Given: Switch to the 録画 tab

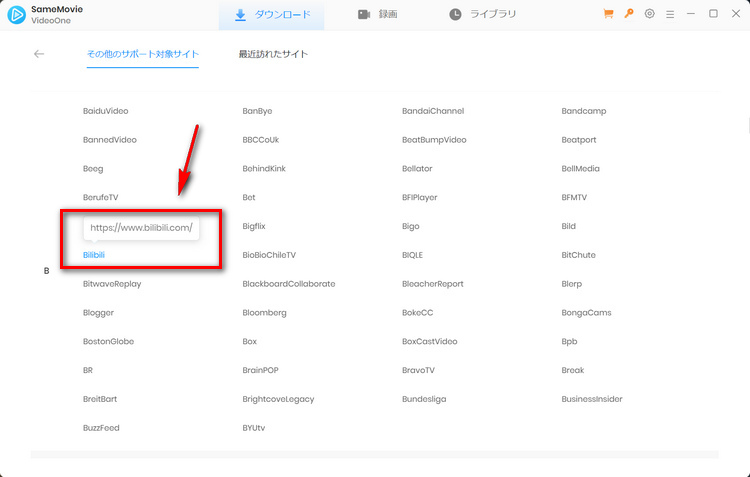Looking at the screenshot, I should tap(377, 15).
